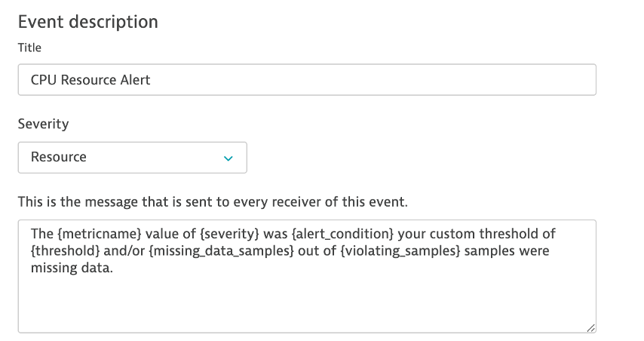Viewport: 644px width, 341px height.
Task: Click the word "Resource" in Severity selector
Action: 59,158
